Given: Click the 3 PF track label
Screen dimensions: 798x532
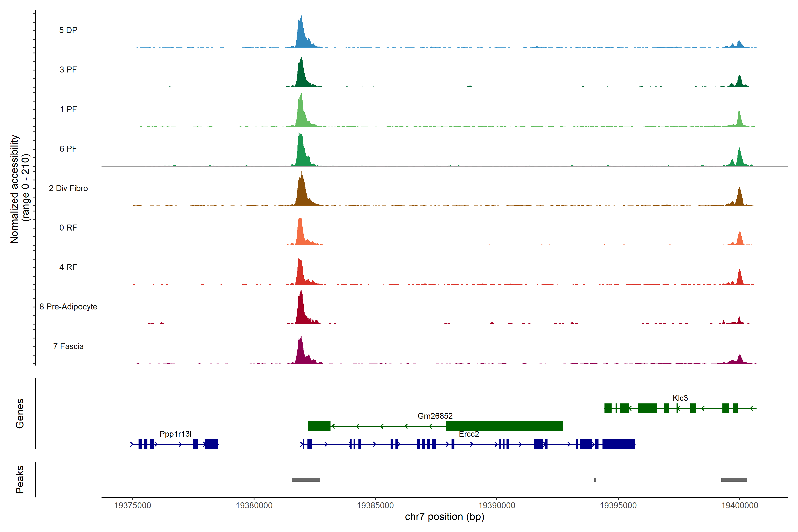Looking at the screenshot, I should (68, 70).
